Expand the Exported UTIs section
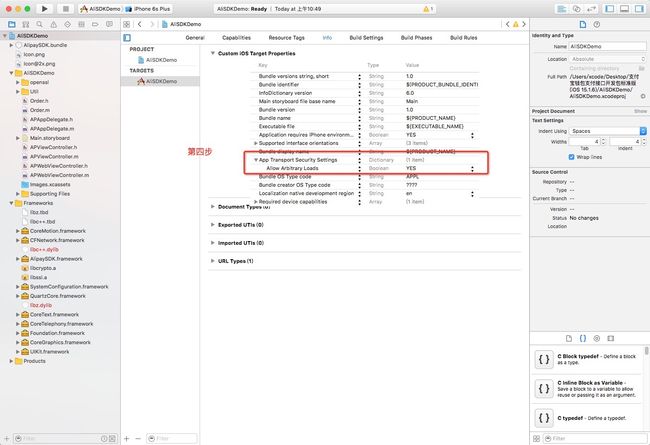The height and width of the screenshot is (445, 650). pyautogui.click(x=213, y=225)
